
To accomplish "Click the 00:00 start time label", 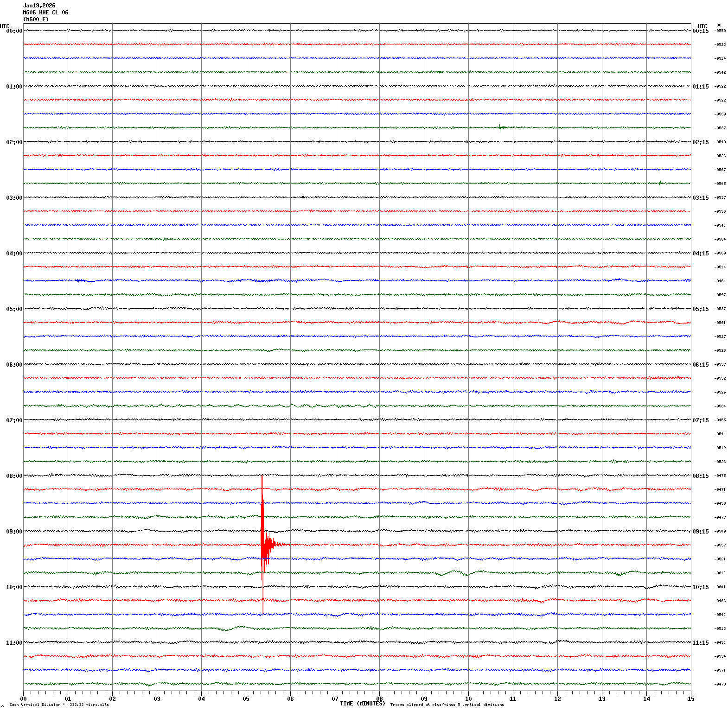I will (x=14, y=31).
